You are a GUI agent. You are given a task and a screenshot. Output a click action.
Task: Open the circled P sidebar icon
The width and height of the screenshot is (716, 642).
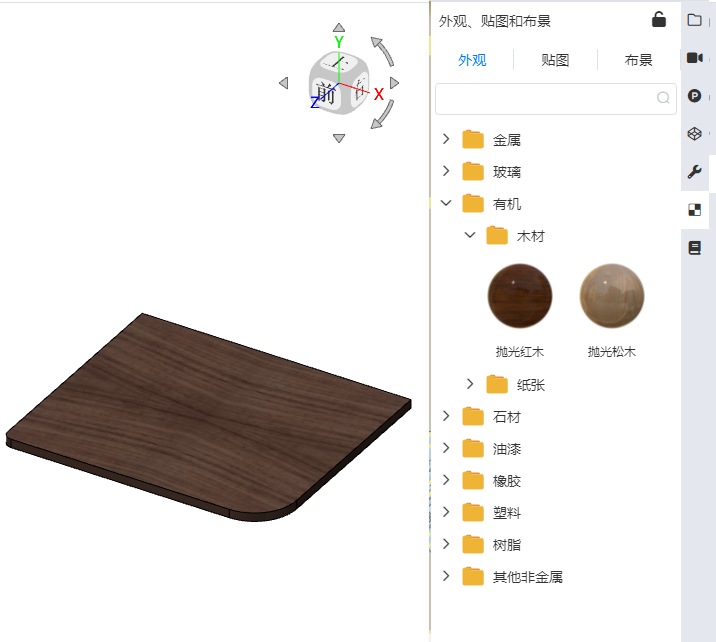click(x=694, y=96)
